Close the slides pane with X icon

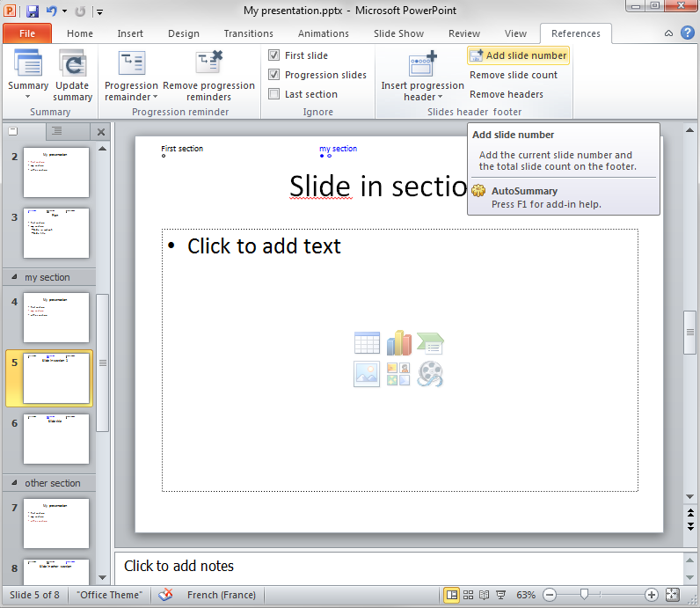click(101, 132)
